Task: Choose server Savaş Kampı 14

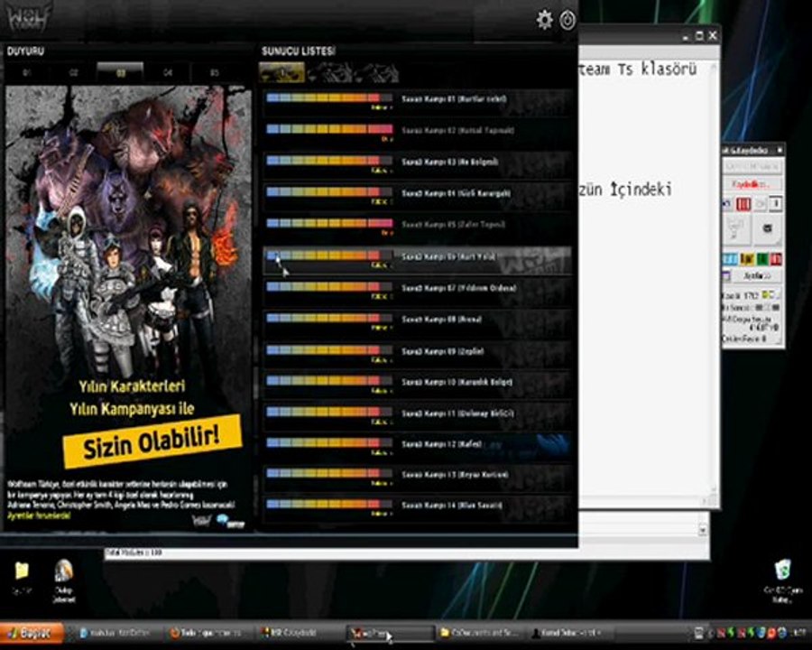Action: coord(419,508)
